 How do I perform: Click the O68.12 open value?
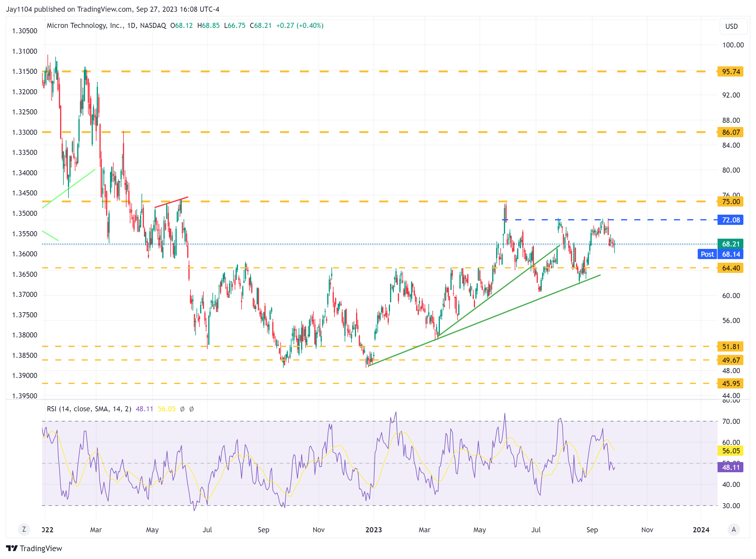pos(181,26)
